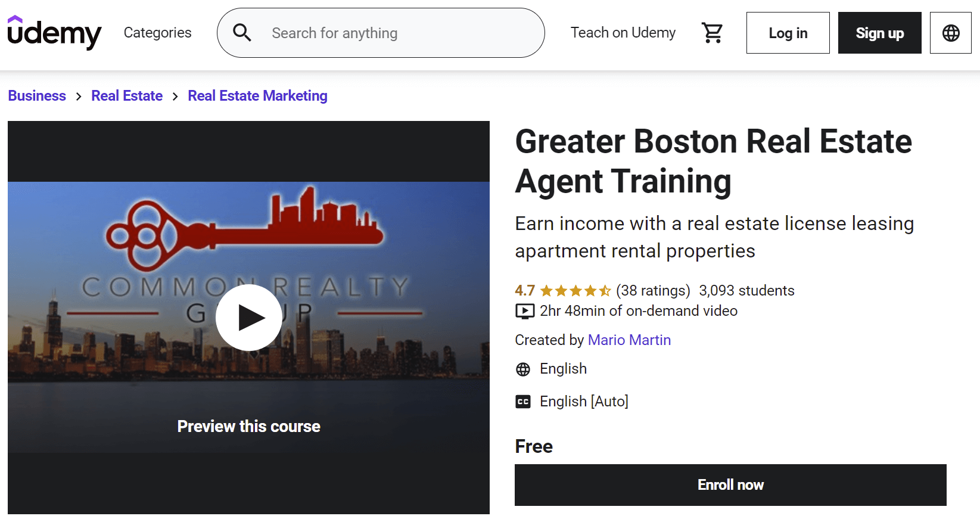Click the Log in button
The image size is (980, 519).
(x=788, y=33)
